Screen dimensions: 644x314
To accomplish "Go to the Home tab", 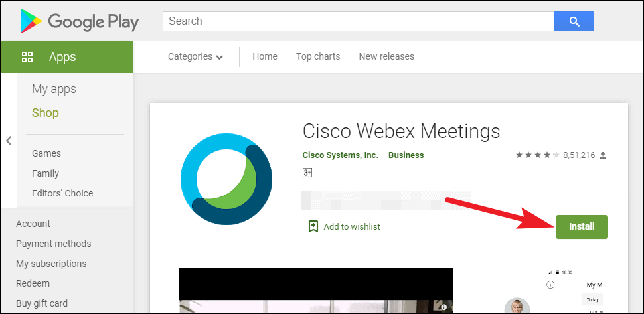I will [x=265, y=56].
